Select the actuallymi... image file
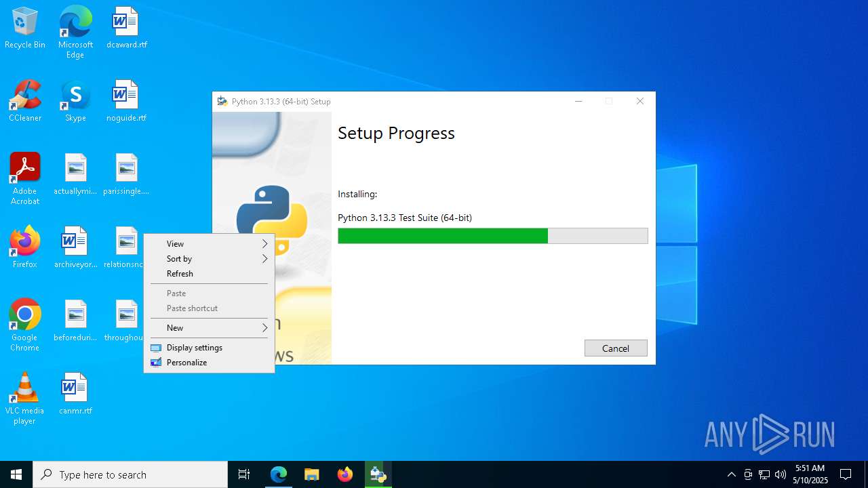Screen dimensions: 868x488 point(75,175)
